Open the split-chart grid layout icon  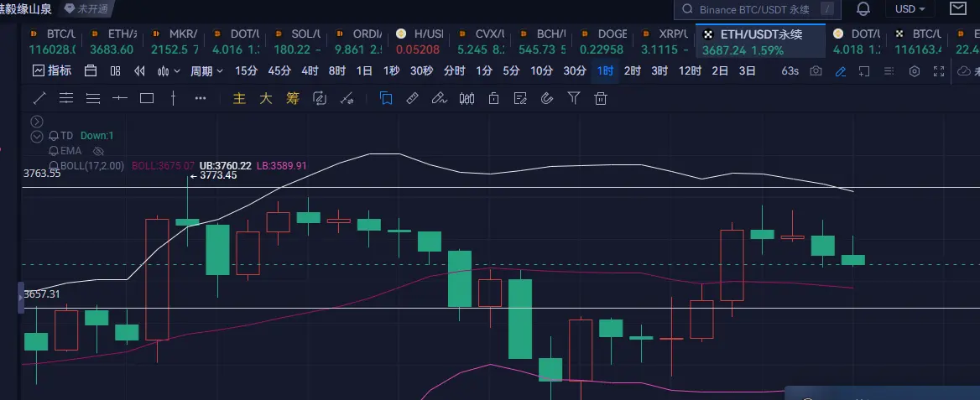point(115,71)
